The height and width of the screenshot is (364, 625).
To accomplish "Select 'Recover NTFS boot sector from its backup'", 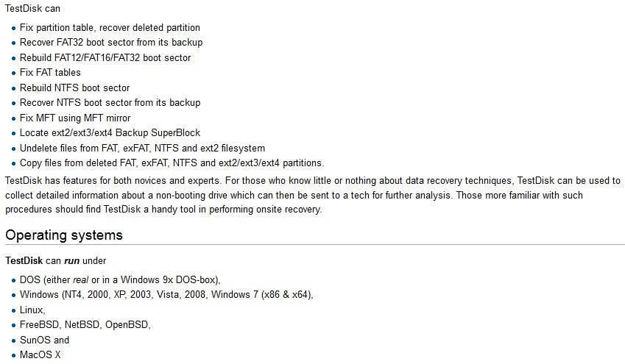I will pyautogui.click(x=110, y=103).
